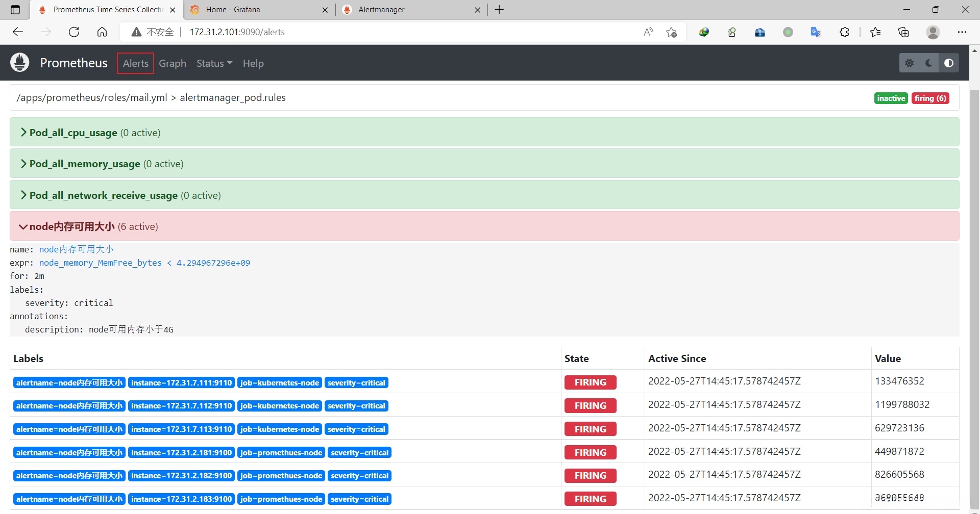Click the alertname badge for instance 172.31.2.182
Viewport: 980px width, 514px height.
(69, 476)
